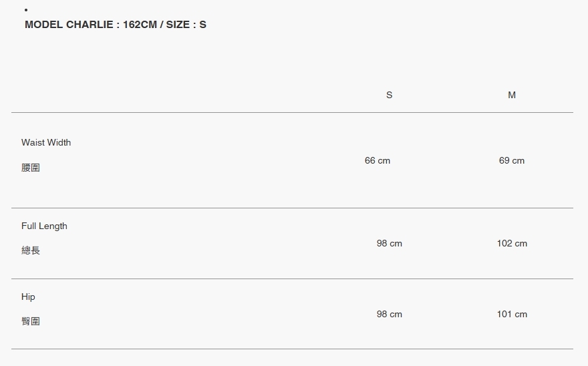Click the 66 cm waist value
The image size is (588, 366).
[378, 160]
